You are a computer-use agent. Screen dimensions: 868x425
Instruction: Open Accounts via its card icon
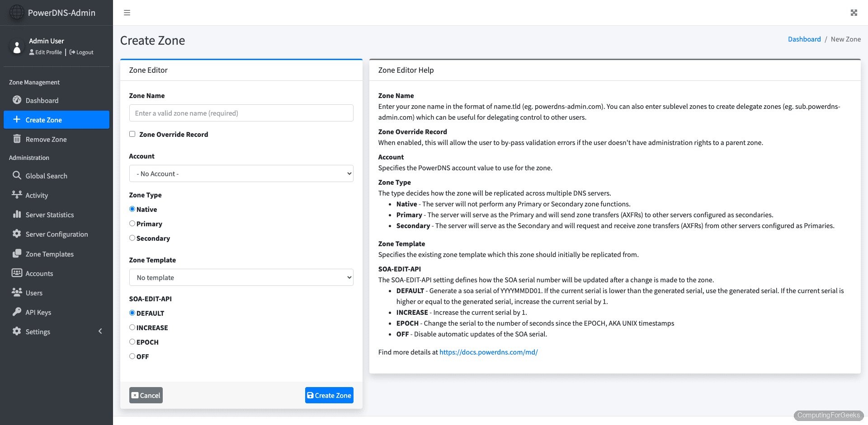(17, 273)
